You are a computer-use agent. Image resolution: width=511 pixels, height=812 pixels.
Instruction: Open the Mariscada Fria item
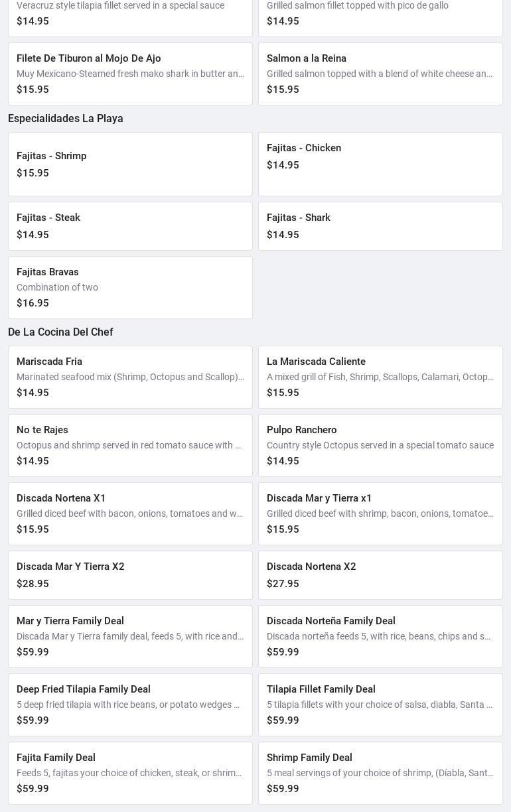(130, 377)
